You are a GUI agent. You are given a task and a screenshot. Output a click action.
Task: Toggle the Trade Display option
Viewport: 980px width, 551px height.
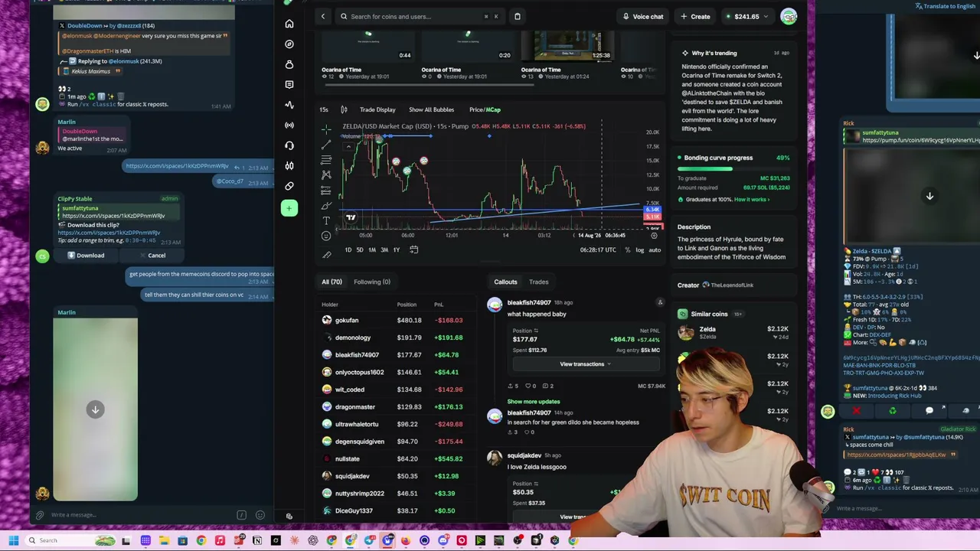(x=377, y=109)
